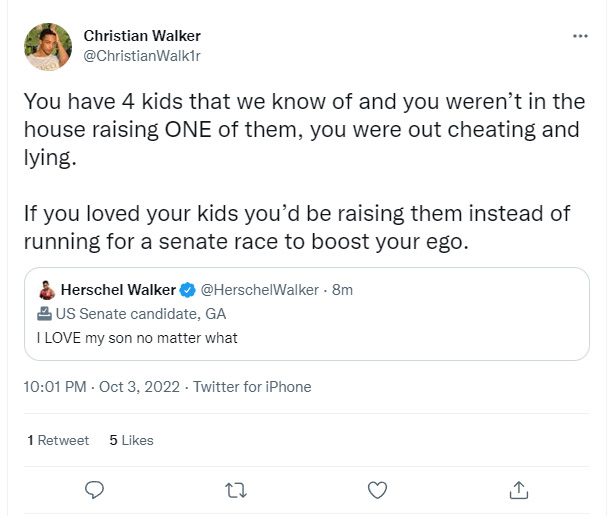The width and height of the screenshot is (610, 516).
Task: Like the tweet with heart icon
Action: point(377,489)
